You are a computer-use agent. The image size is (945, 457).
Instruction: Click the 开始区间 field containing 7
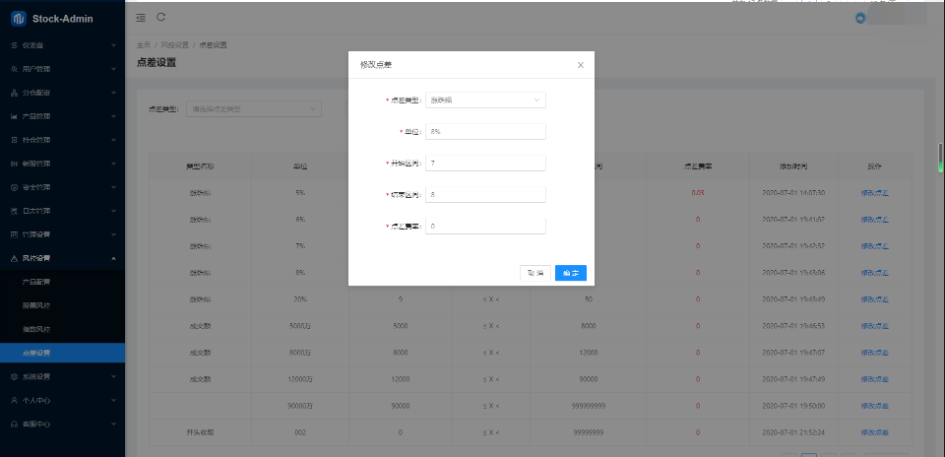click(x=485, y=163)
